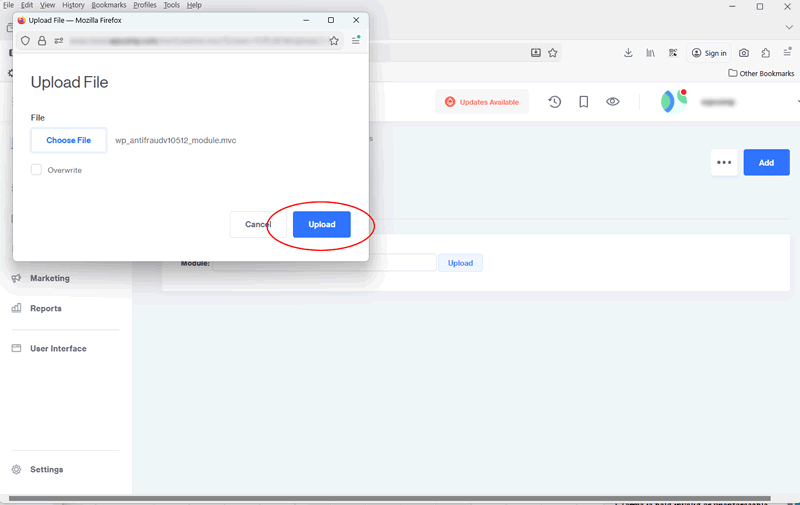Open the Tools menu

171,5
